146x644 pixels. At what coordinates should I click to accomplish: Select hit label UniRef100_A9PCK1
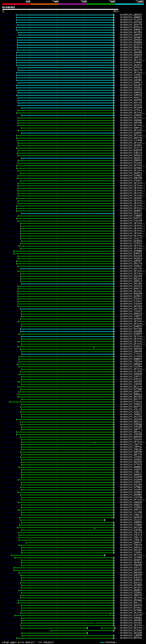click(x=131, y=58)
